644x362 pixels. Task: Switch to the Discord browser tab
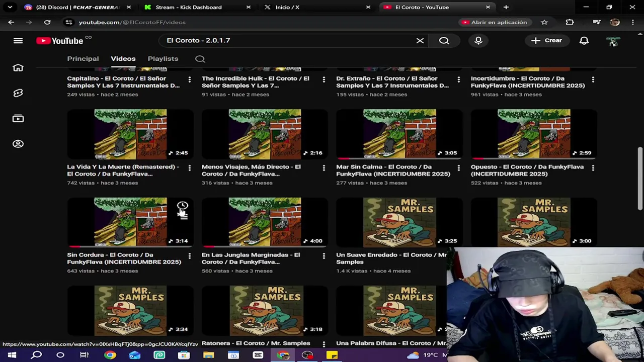click(x=78, y=7)
